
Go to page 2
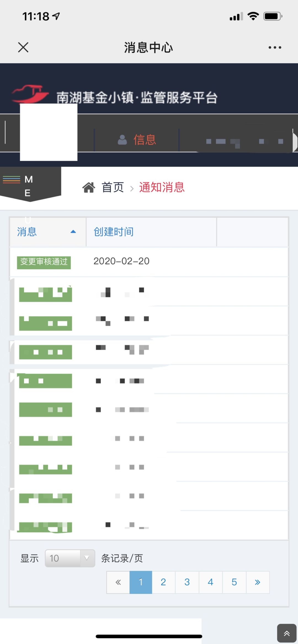pos(163,582)
